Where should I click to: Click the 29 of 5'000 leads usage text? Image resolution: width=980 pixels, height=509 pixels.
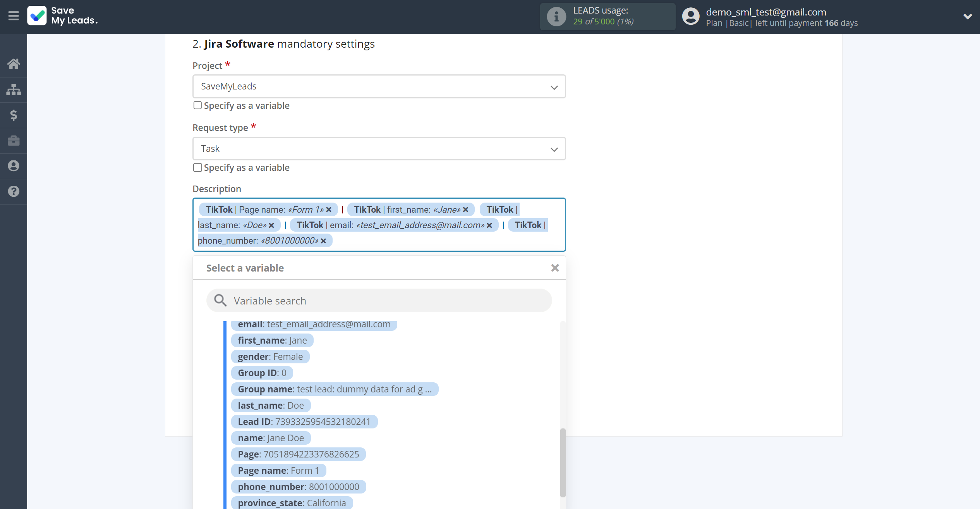point(603,22)
